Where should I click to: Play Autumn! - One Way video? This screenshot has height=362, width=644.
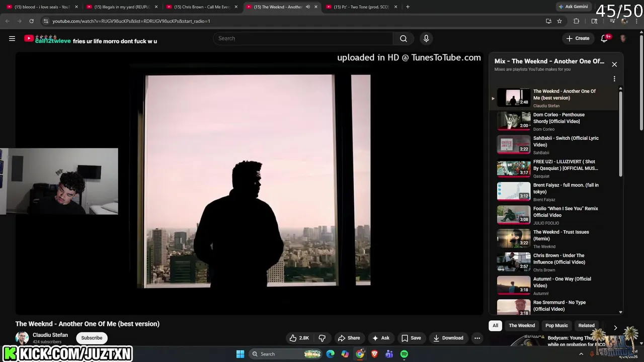pos(553,286)
